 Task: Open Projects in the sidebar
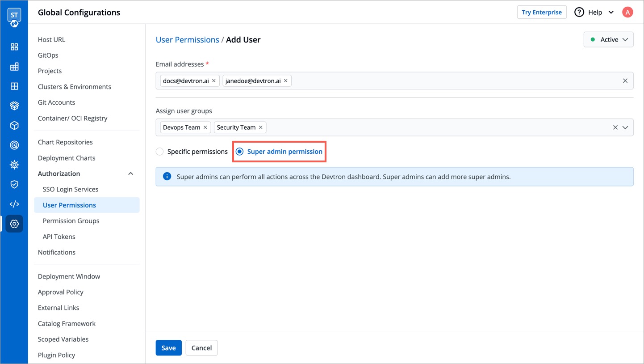[x=50, y=71]
